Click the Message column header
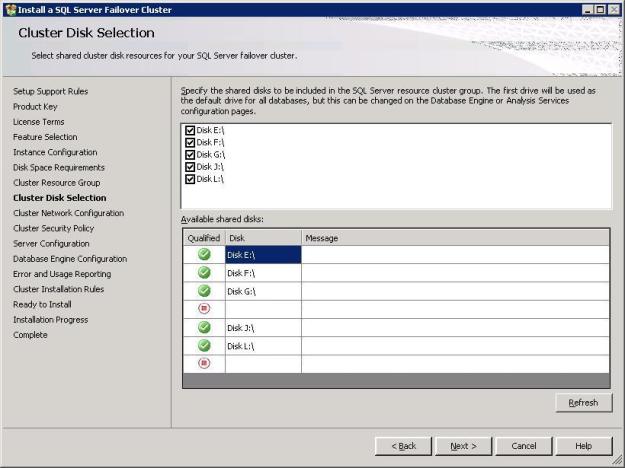The image size is (625, 468). [455, 238]
